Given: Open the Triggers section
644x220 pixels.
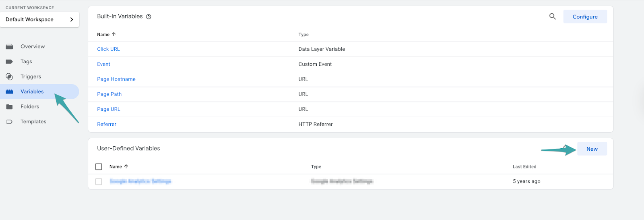Looking at the screenshot, I should (x=31, y=77).
